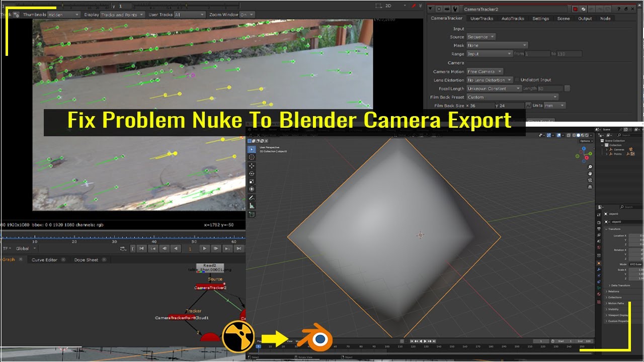644x362 pixels.
Task: Switch to the Settings tab in CameraTracker
Action: [541, 19]
